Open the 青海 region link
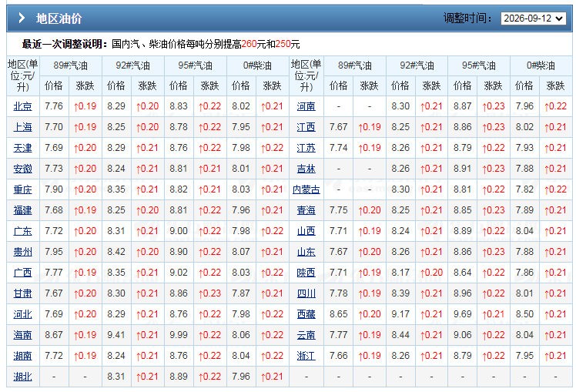The height and width of the screenshot is (392, 576). tap(306, 210)
